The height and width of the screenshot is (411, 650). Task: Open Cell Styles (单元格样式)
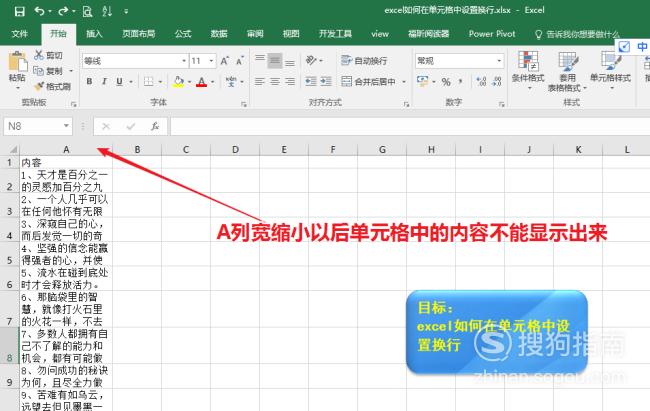click(611, 71)
